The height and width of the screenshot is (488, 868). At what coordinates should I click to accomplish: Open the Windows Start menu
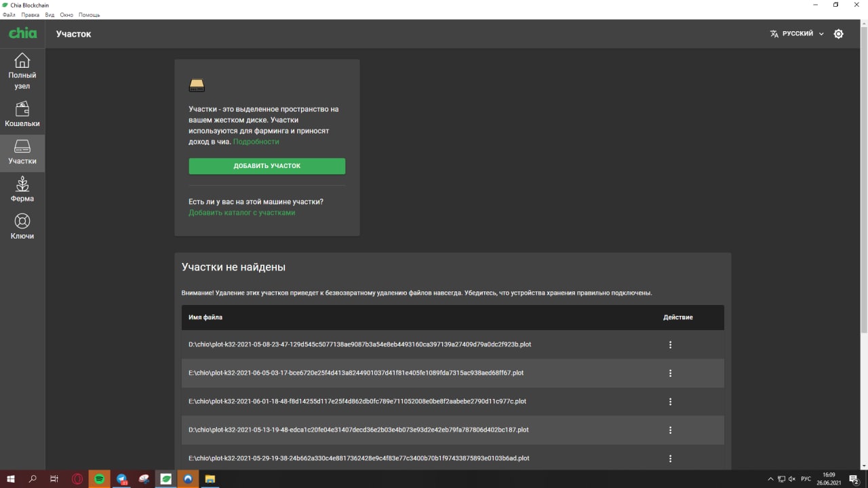point(11,479)
